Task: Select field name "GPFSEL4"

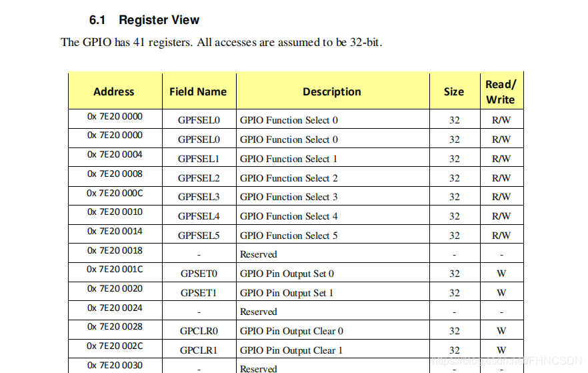Action: pos(199,216)
